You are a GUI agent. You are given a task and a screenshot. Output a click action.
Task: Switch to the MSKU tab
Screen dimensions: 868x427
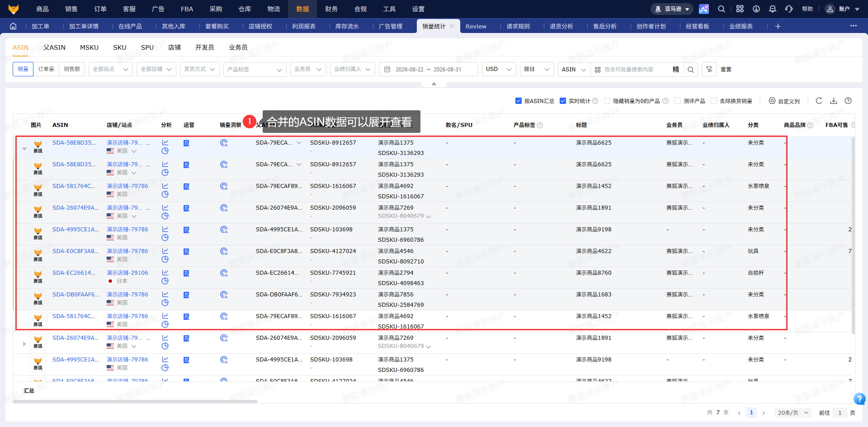89,47
